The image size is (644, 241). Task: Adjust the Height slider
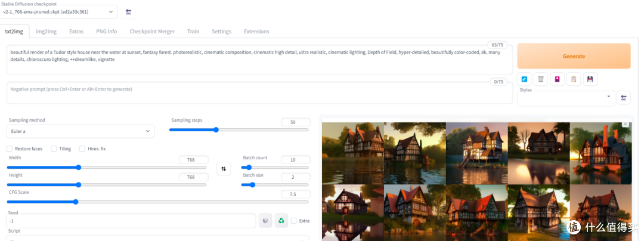click(106, 185)
